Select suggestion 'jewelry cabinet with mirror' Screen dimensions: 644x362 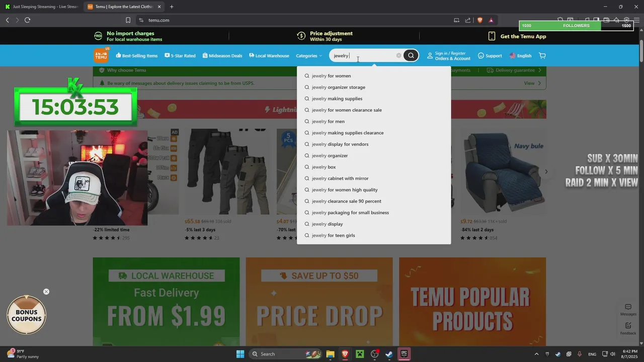(x=374, y=178)
